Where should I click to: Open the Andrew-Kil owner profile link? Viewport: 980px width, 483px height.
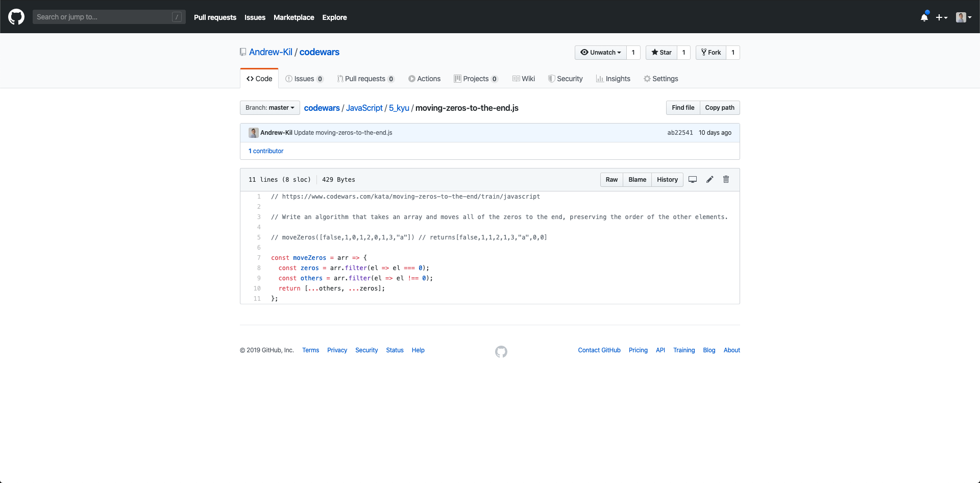tap(271, 52)
